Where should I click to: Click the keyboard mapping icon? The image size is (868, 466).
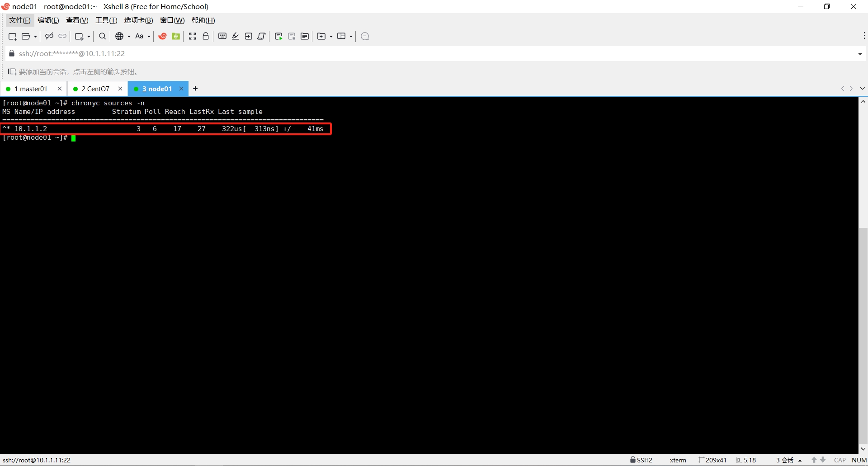pos(222,36)
